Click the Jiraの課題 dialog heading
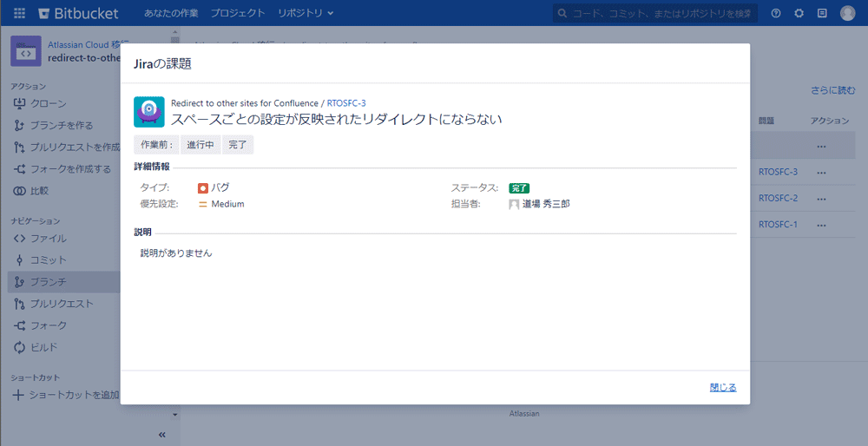The width and height of the screenshot is (868, 446). click(163, 63)
